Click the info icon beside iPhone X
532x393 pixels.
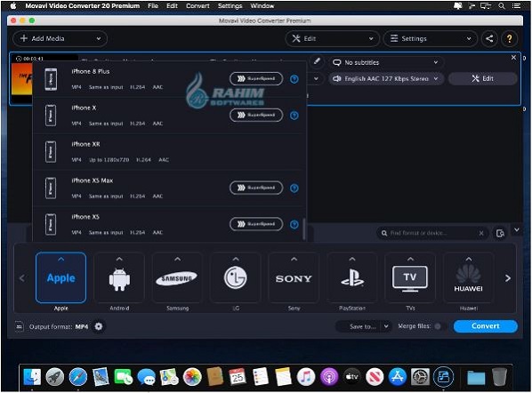coord(294,116)
